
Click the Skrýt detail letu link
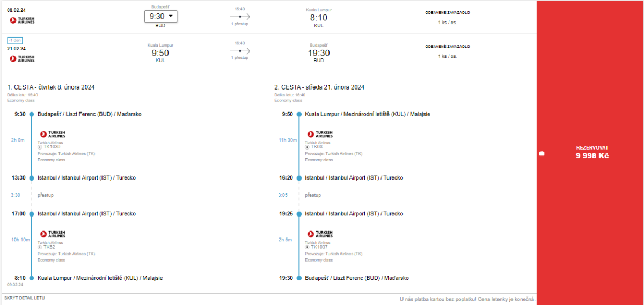point(25,297)
